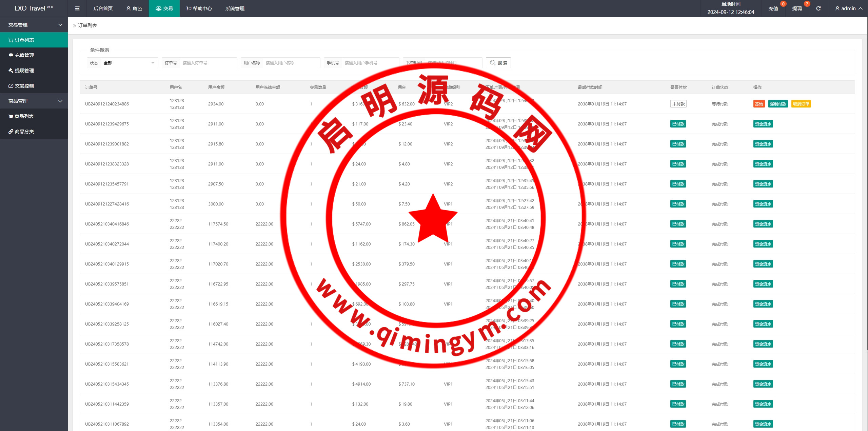Screen dimensions: 868x431
Task: Open the 状态 全部 dropdown
Action: point(129,63)
